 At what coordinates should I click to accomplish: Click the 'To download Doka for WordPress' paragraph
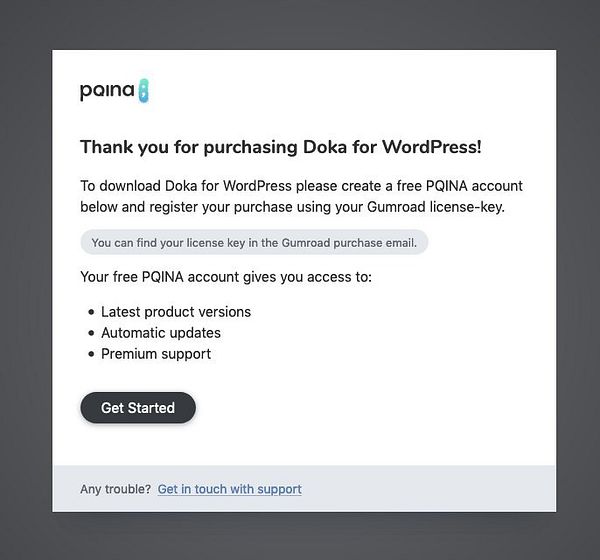point(301,196)
